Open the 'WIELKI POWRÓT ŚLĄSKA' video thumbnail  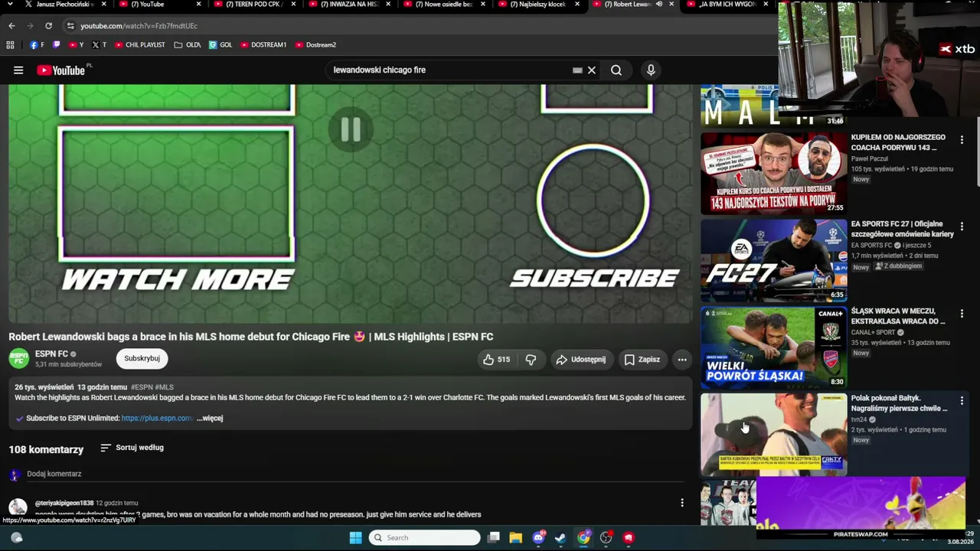[x=774, y=348]
